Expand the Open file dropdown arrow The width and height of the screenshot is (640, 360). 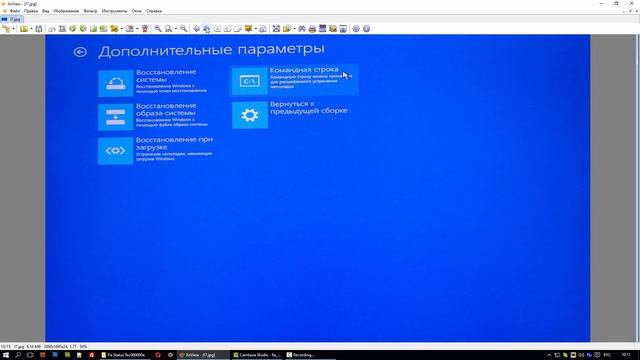(x=31, y=29)
